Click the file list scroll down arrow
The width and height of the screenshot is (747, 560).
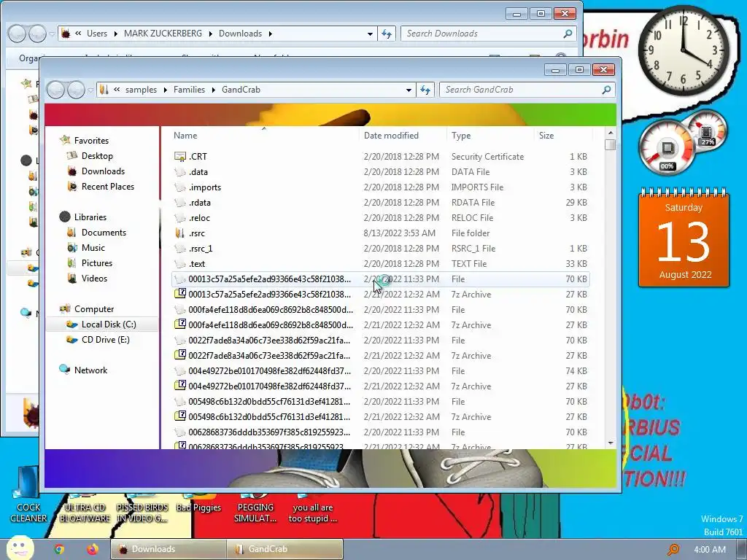pyautogui.click(x=611, y=443)
